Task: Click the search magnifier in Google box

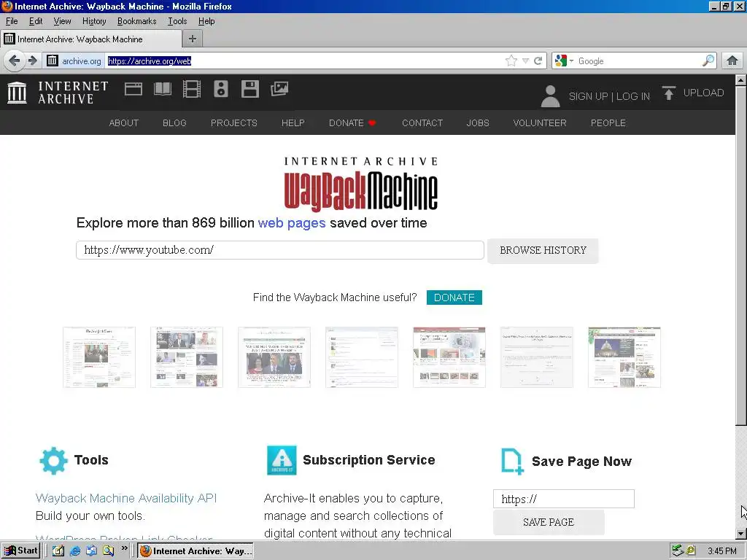Action: tap(708, 61)
